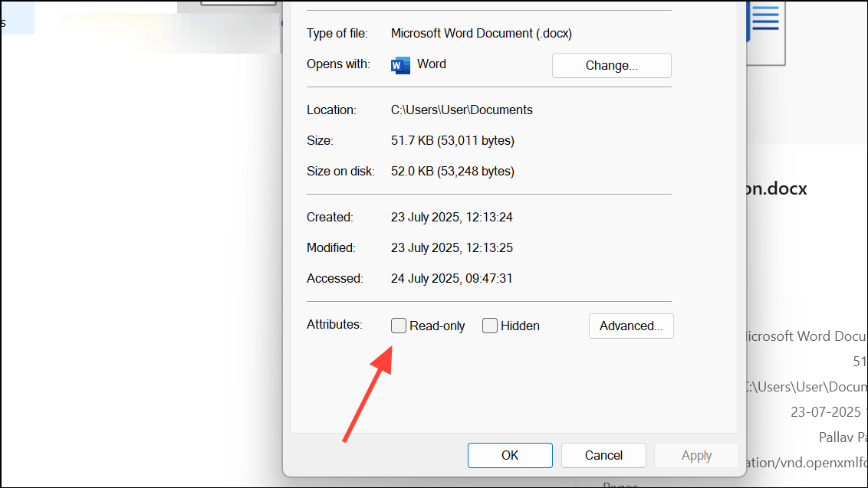Click the "Word" program name text

[x=432, y=64]
